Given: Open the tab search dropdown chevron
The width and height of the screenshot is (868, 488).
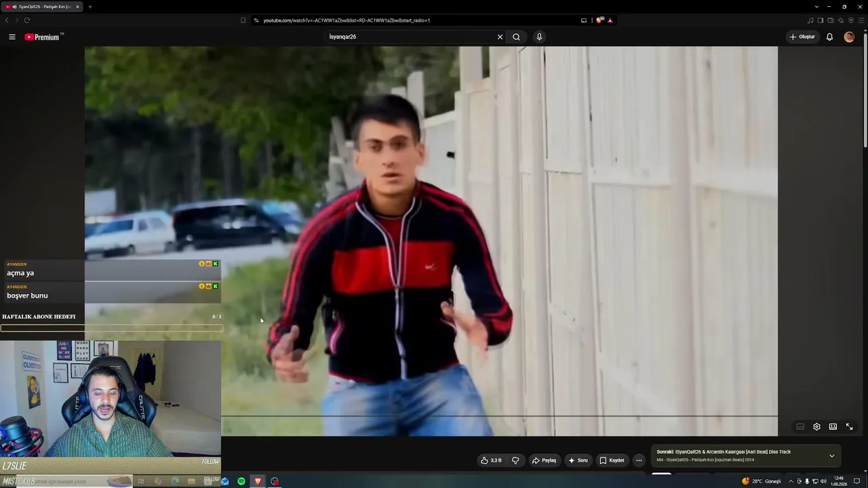Looking at the screenshot, I should point(816,7).
